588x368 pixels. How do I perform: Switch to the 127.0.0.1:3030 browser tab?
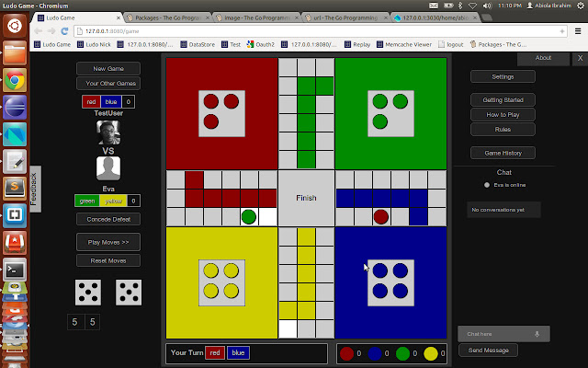[x=435, y=17]
